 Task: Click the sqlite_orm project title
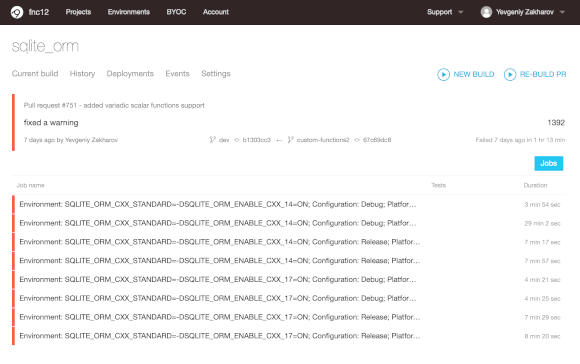coord(45,46)
